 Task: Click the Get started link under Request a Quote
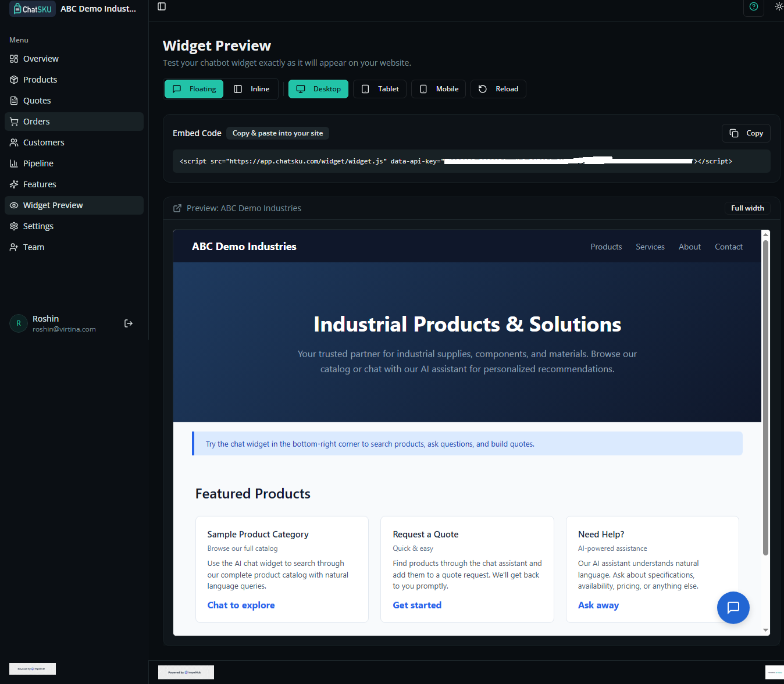pos(417,605)
